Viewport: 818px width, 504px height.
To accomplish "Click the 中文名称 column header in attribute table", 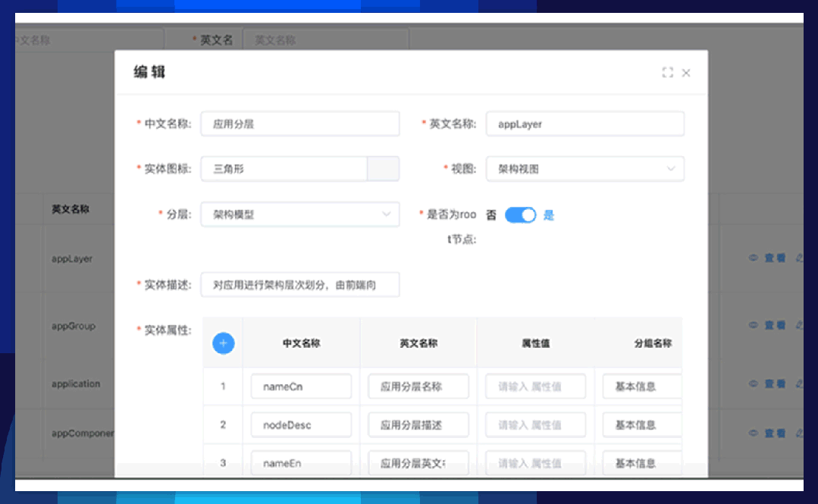I will point(301,343).
